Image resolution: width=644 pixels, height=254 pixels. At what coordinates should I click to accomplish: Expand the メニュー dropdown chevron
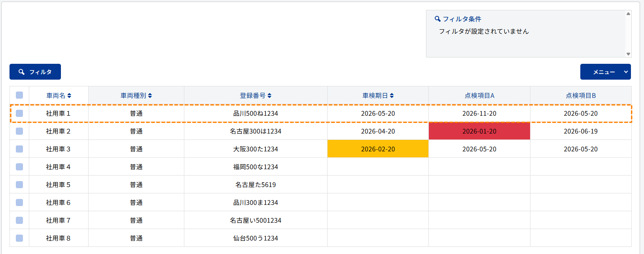click(626, 72)
